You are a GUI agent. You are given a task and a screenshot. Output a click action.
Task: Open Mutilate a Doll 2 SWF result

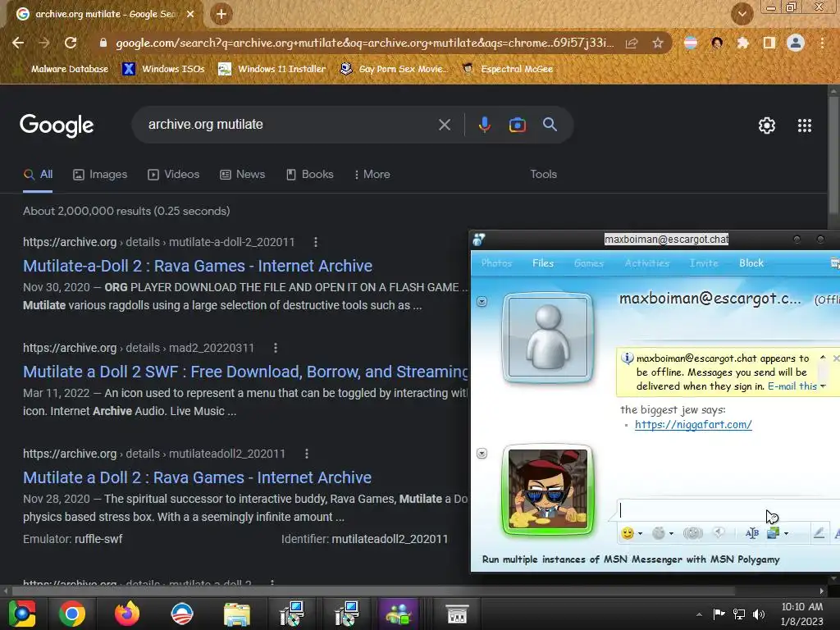coord(245,372)
